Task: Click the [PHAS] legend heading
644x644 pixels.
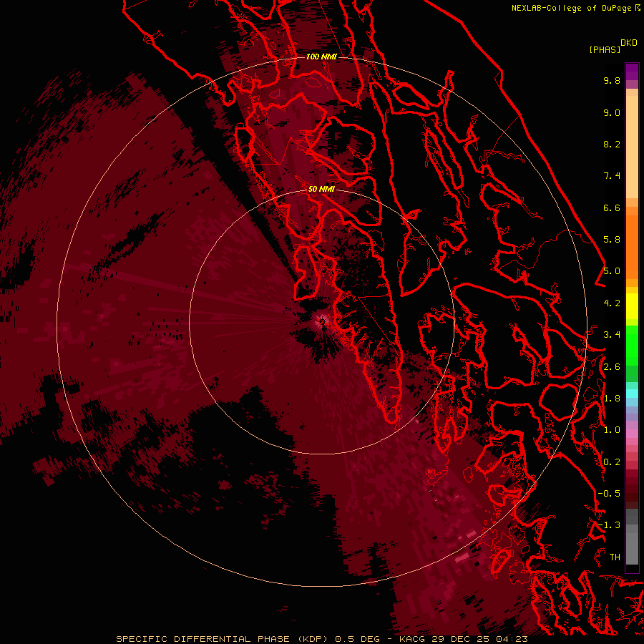Action: tap(605, 49)
